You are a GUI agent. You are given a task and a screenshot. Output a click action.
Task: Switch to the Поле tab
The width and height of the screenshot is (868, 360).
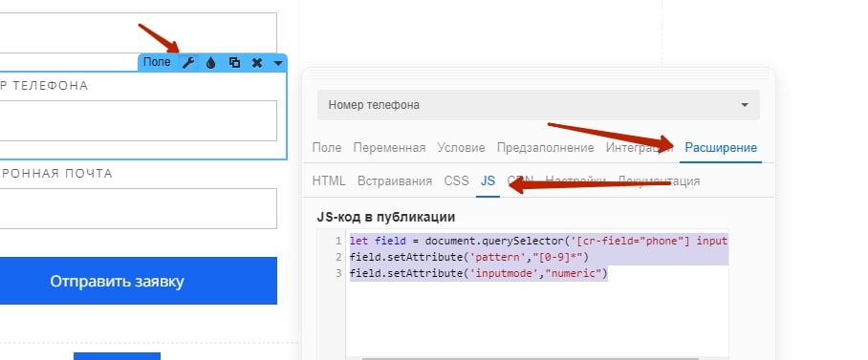[327, 148]
